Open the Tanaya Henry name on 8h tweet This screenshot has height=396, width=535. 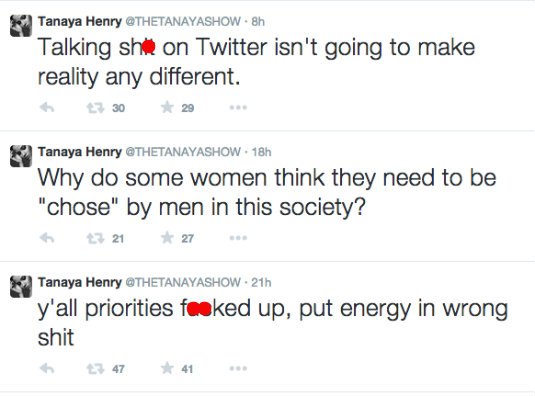(79, 21)
